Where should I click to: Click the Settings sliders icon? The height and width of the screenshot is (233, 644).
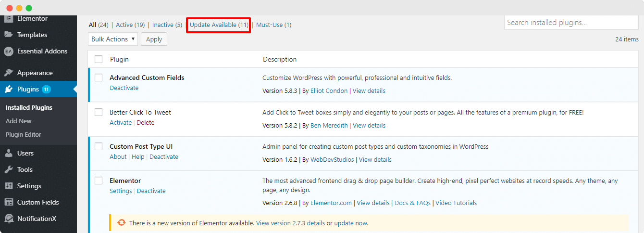click(x=8, y=186)
